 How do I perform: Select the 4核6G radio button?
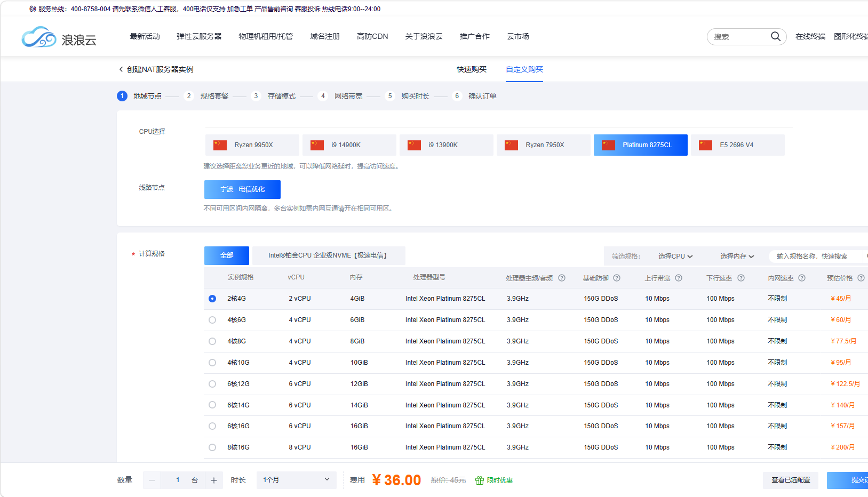click(x=212, y=320)
